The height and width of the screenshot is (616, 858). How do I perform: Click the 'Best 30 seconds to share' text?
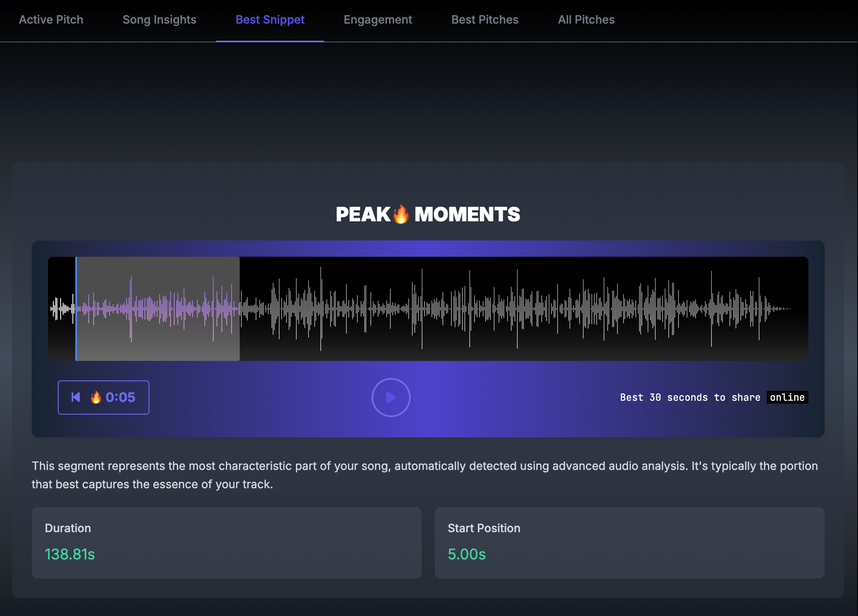click(690, 397)
